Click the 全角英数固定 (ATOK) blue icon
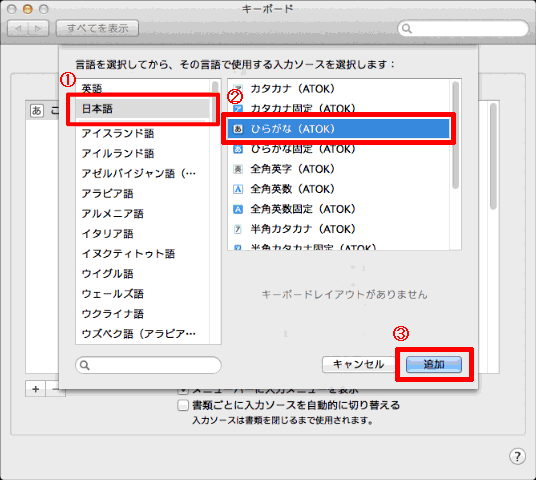 click(x=238, y=209)
